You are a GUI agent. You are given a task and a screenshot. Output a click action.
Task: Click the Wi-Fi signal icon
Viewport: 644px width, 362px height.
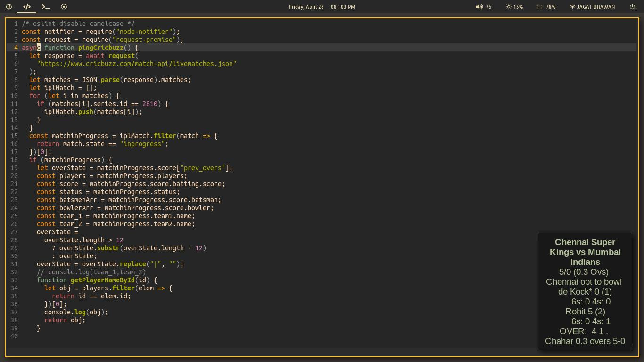[x=572, y=7]
